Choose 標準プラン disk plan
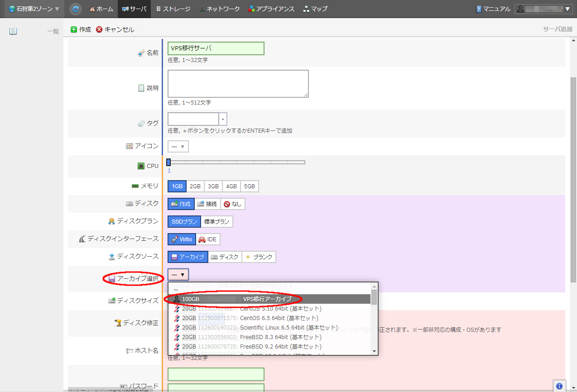 click(x=216, y=221)
